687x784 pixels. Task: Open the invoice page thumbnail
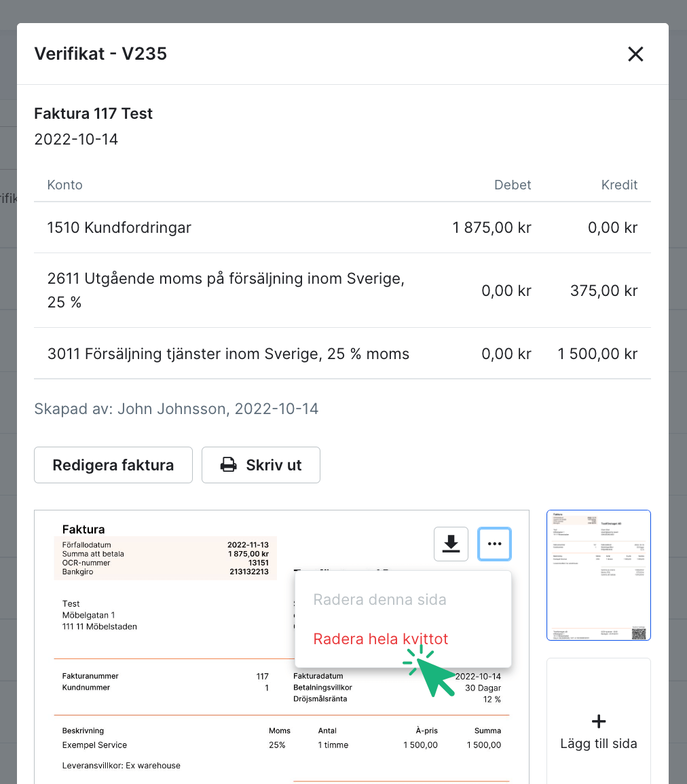(x=598, y=575)
